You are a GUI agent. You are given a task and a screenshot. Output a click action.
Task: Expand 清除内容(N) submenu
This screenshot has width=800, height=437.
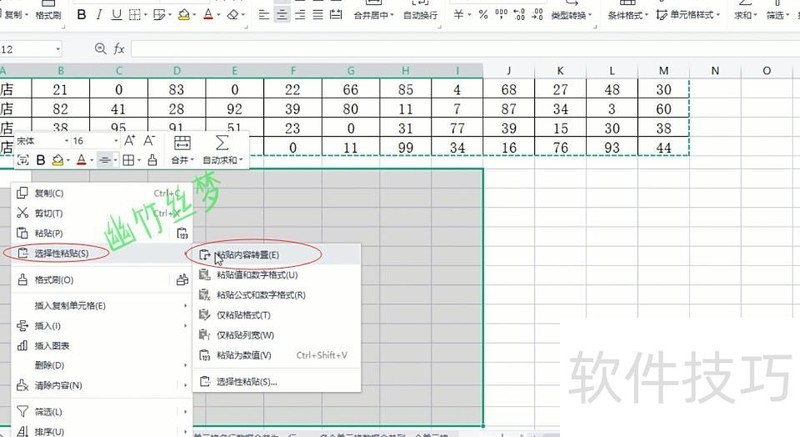[x=102, y=385]
